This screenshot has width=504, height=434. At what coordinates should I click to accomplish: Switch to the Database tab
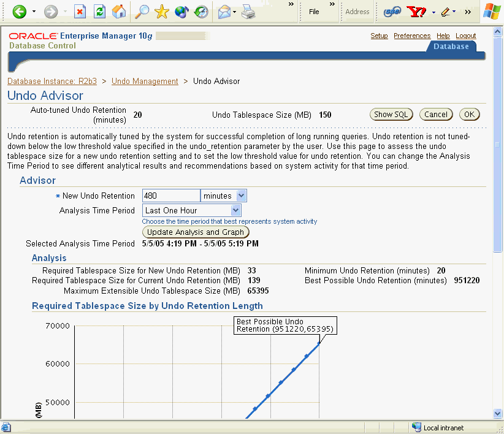click(451, 47)
